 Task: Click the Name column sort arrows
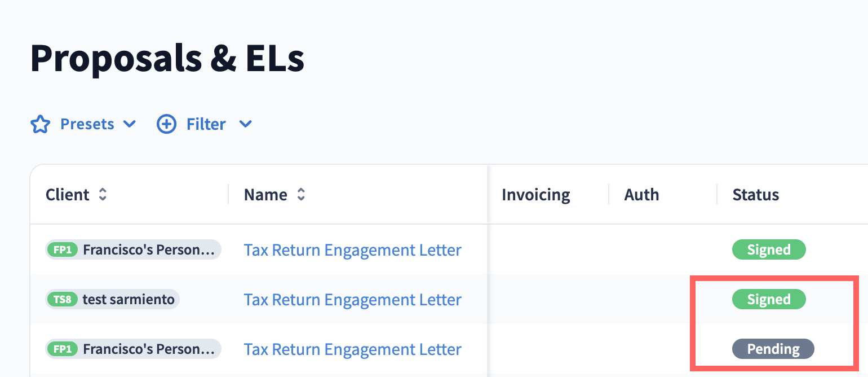coord(301,195)
